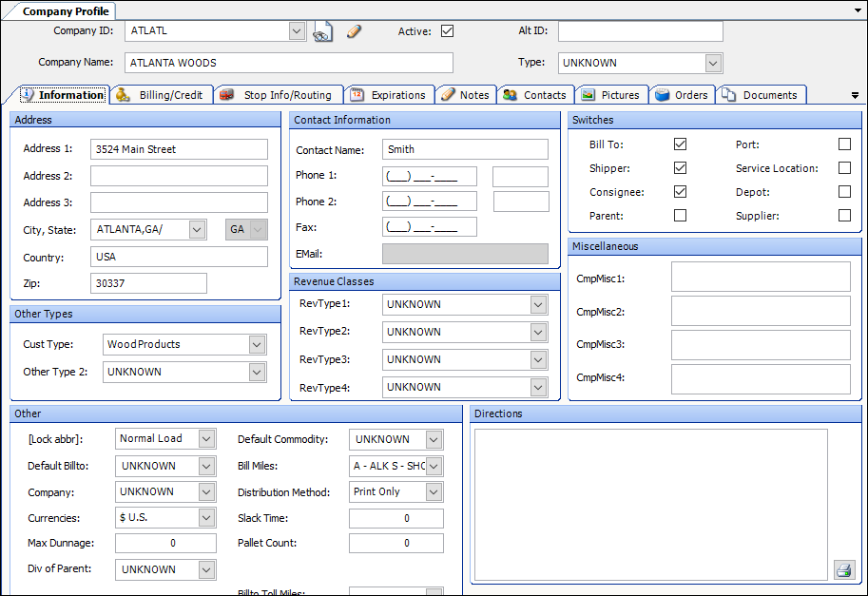Click the company lookup binoculars icon
The image size is (868, 596).
tap(323, 32)
